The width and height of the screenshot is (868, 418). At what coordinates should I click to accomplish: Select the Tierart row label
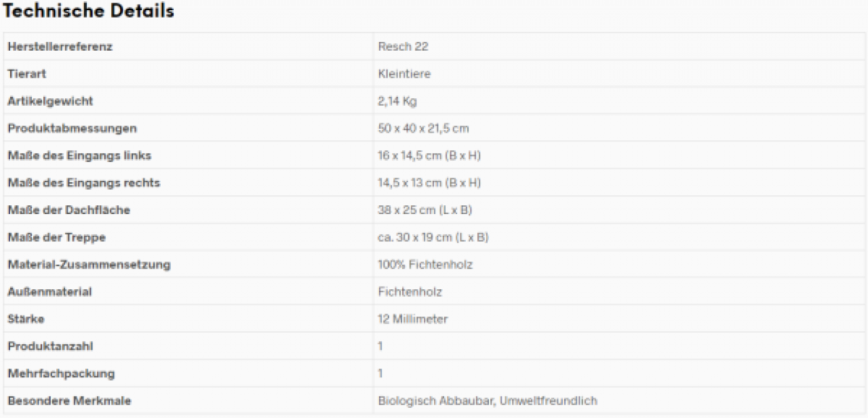(x=26, y=74)
